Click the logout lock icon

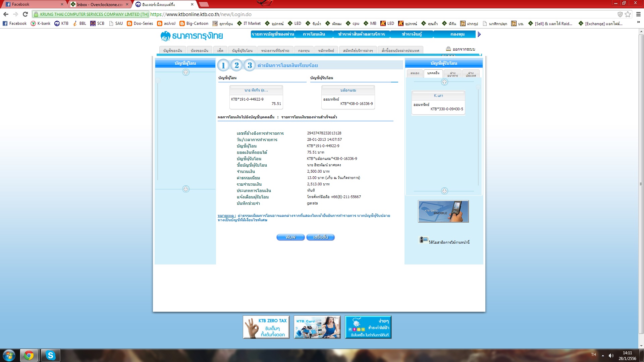coord(448,49)
